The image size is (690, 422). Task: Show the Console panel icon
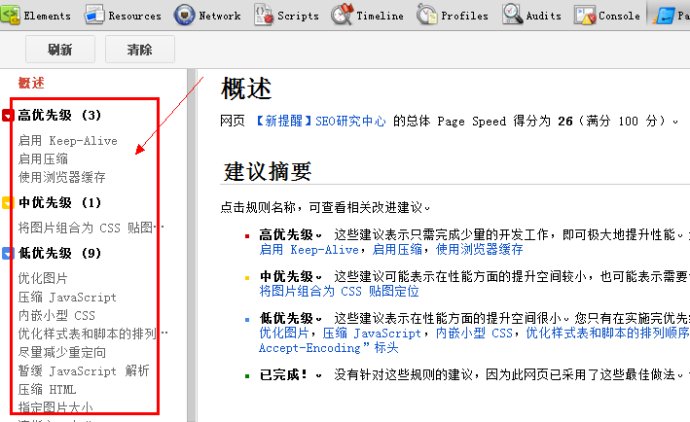coord(585,15)
